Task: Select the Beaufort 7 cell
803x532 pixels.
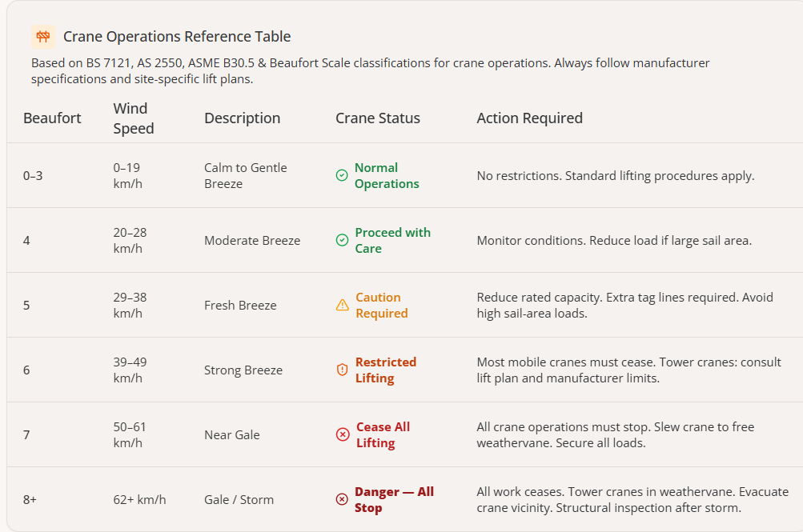Action: point(26,435)
